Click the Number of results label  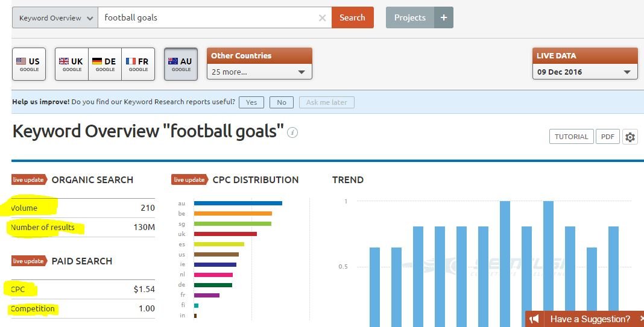(43, 227)
